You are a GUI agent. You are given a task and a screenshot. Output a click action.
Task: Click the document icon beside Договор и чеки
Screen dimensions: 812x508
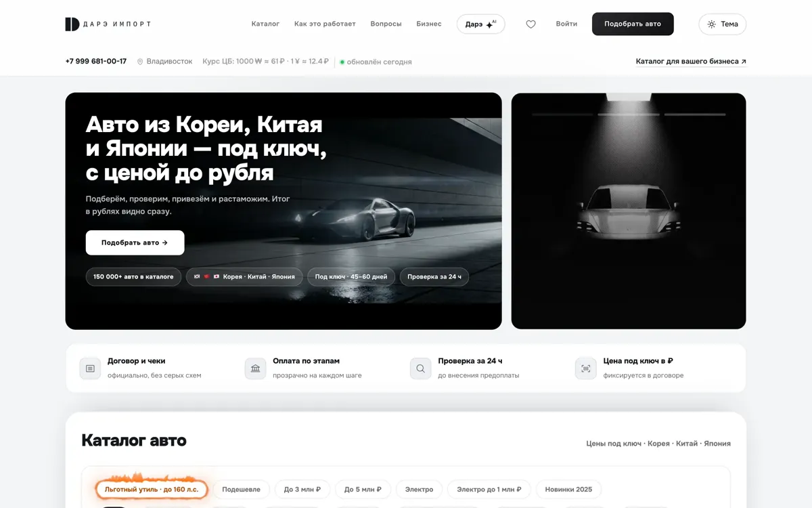[90, 368]
